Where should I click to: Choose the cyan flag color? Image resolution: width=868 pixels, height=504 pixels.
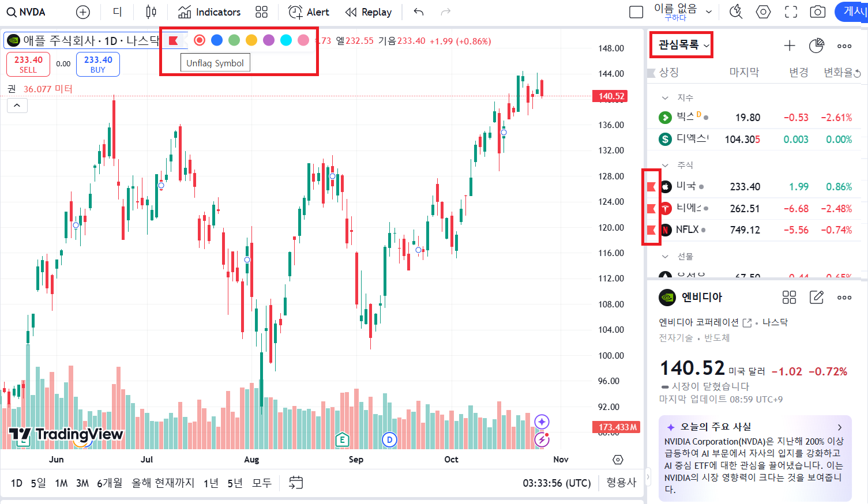point(286,40)
